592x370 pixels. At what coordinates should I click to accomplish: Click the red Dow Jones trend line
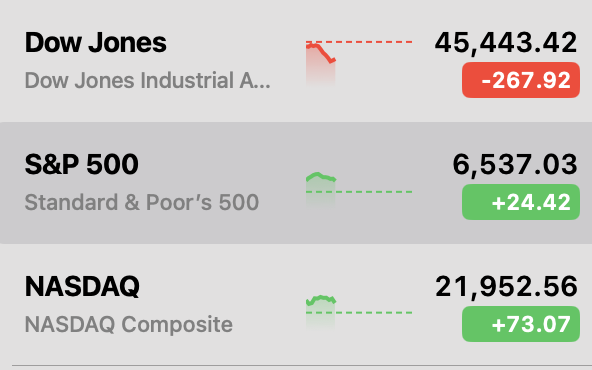click(322, 52)
